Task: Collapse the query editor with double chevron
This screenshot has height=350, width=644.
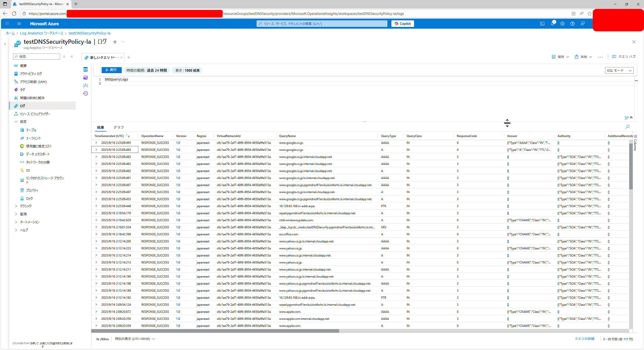Action: point(631,117)
